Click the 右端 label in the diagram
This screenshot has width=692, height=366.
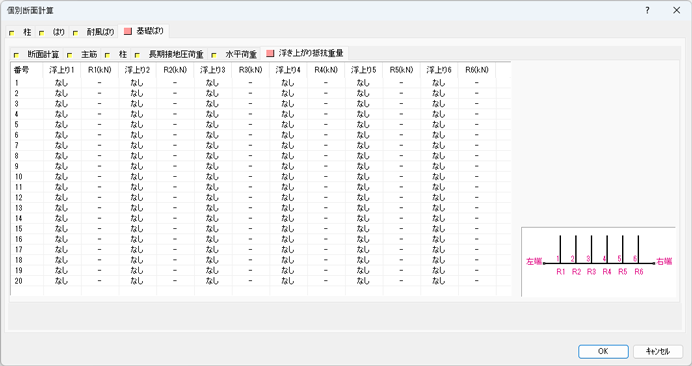coord(664,261)
